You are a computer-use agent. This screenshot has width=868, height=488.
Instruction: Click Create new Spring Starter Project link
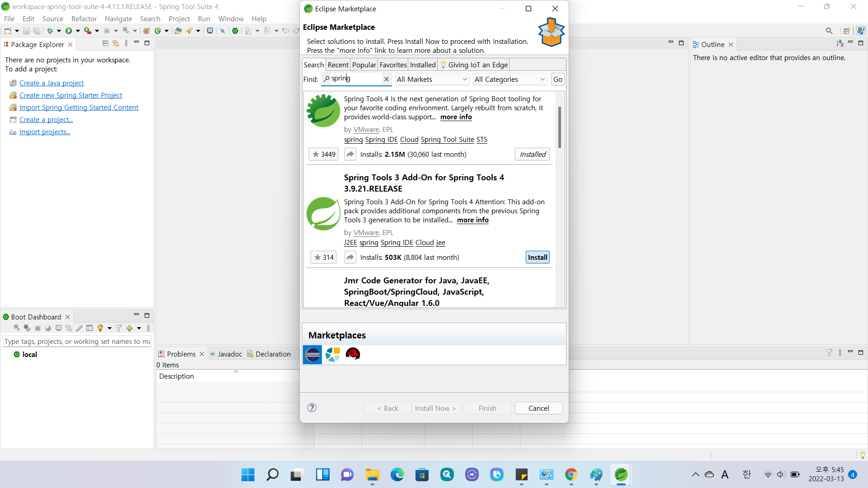point(71,95)
